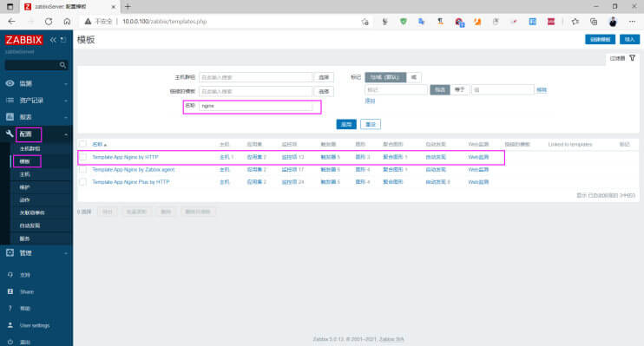Open Template App Nginx Plus by HTTP link
The height and width of the screenshot is (346, 644).
click(130, 182)
